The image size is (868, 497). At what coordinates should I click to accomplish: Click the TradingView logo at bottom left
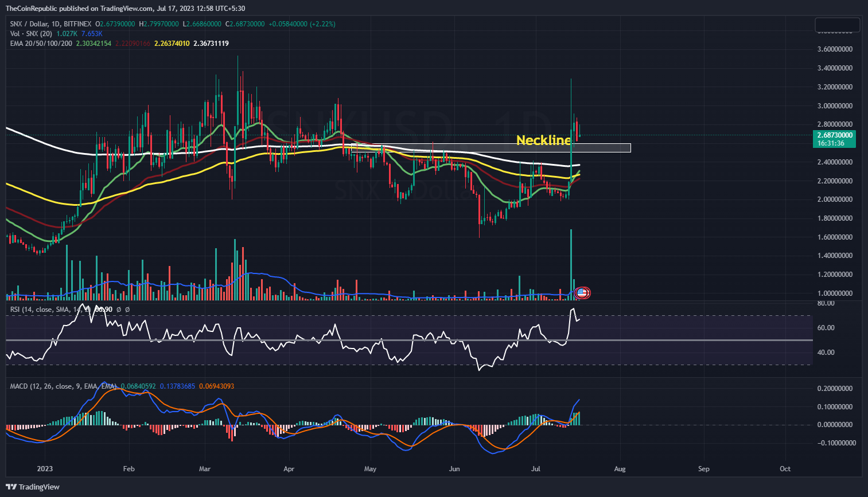click(33, 487)
